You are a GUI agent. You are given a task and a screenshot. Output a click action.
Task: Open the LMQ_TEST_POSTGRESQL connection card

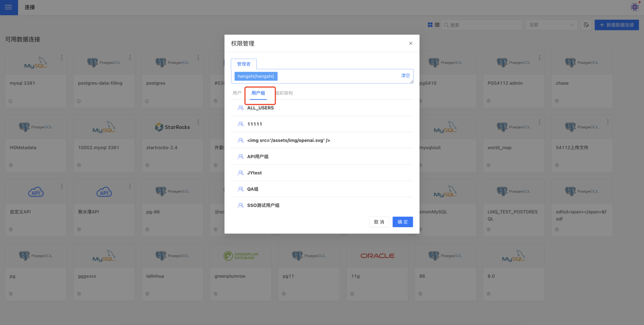[x=513, y=207]
